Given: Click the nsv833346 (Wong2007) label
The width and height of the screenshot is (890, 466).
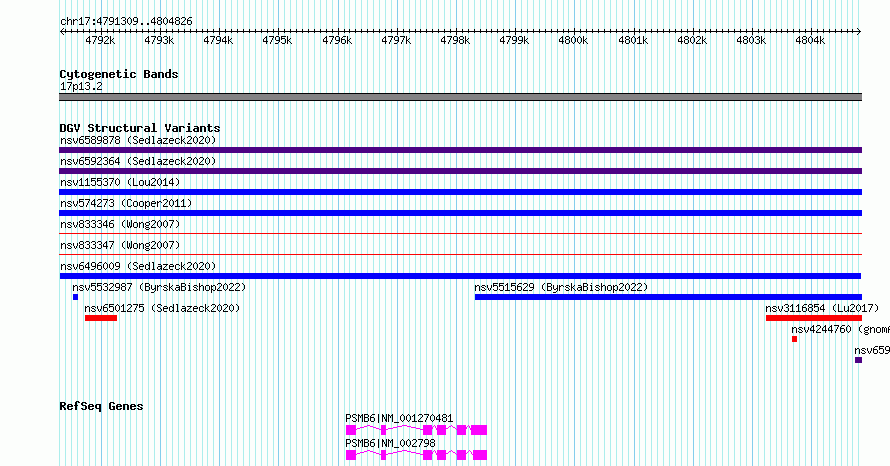Looking at the screenshot, I should tap(120, 224).
